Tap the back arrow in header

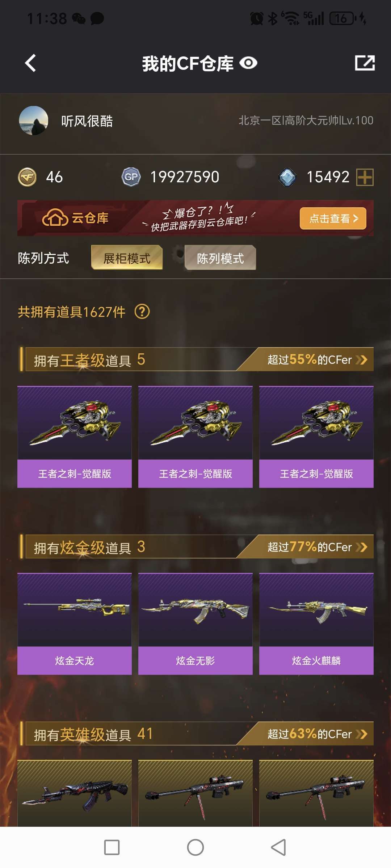pos(31,63)
